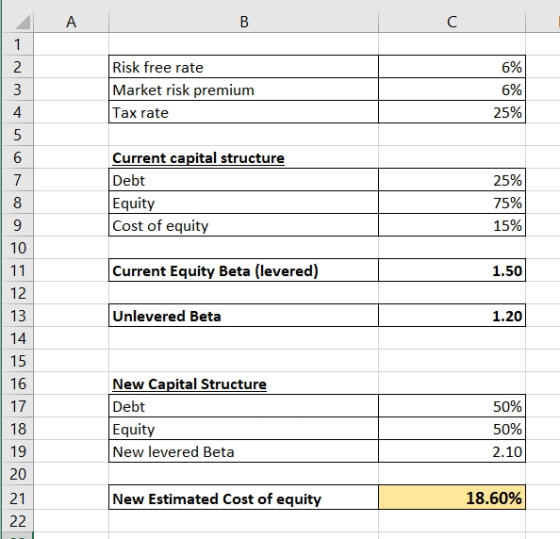Select new Debt value 50% in row 17
The height and width of the screenshot is (539, 560).
click(x=452, y=406)
